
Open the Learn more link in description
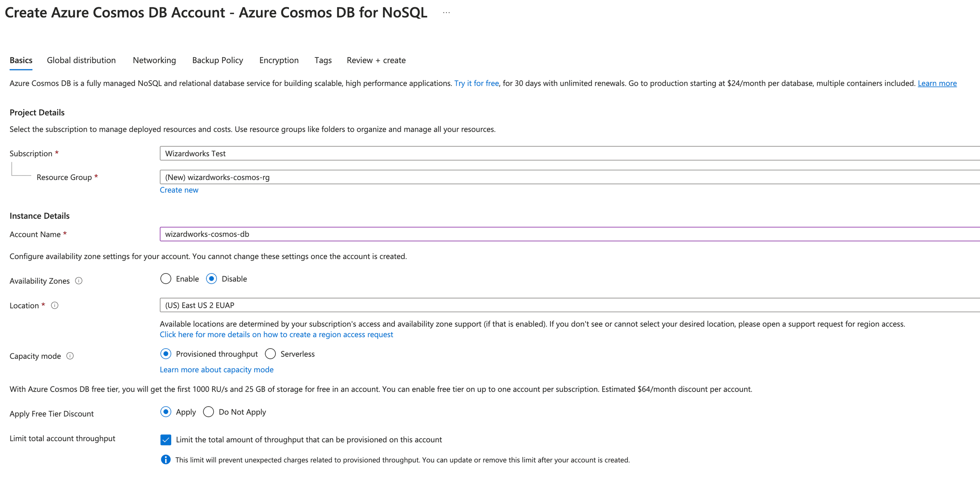tap(937, 83)
